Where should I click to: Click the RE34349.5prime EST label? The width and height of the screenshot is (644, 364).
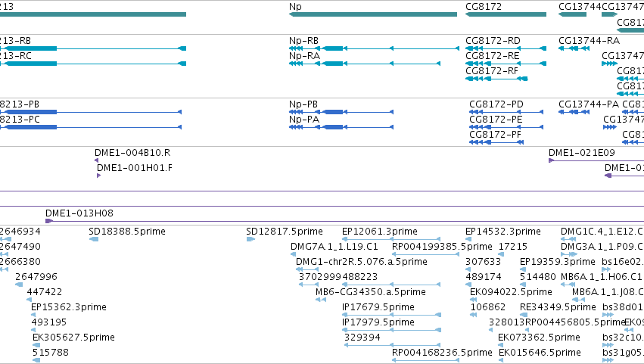tap(558, 307)
